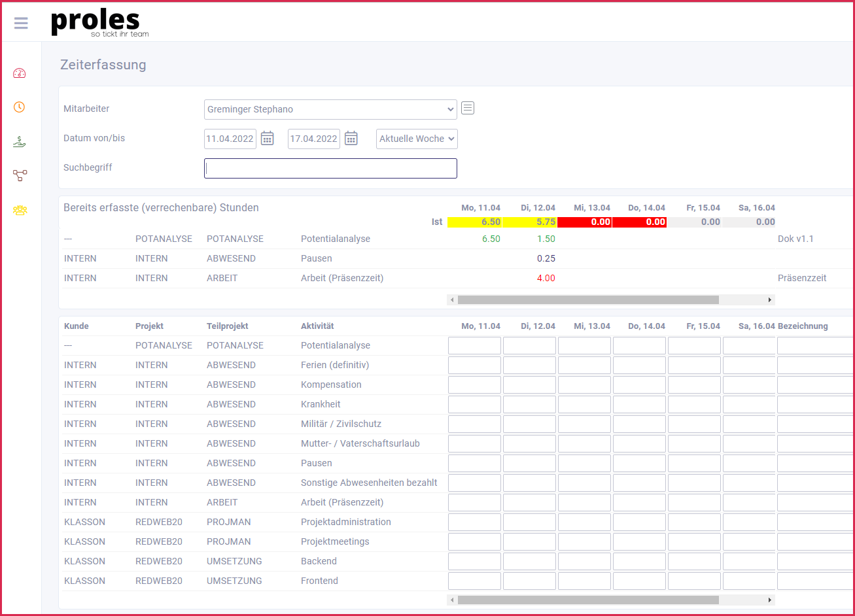This screenshot has width=855, height=616.
Task: Click Krankheit activity label
Action: coord(321,404)
